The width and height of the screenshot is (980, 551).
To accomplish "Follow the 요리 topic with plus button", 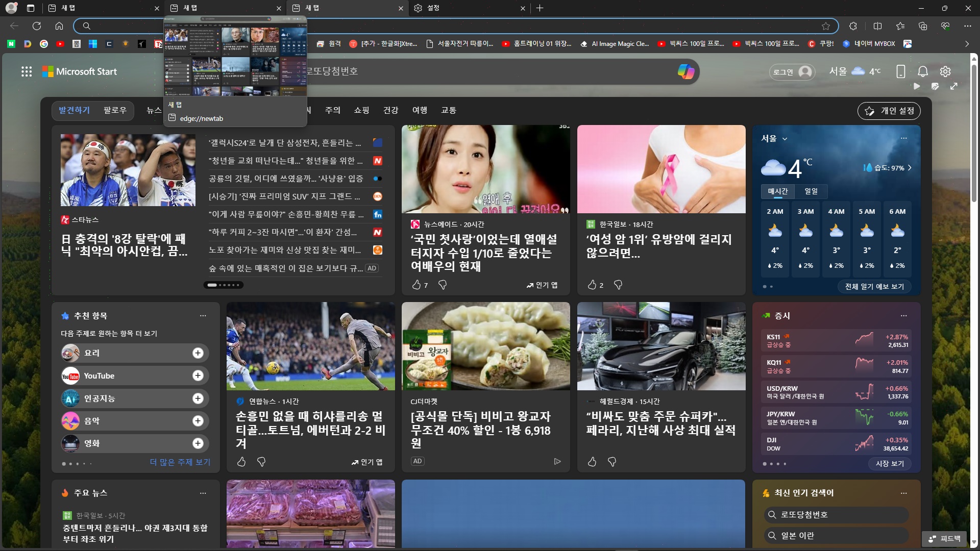I will [x=198, y=353].
